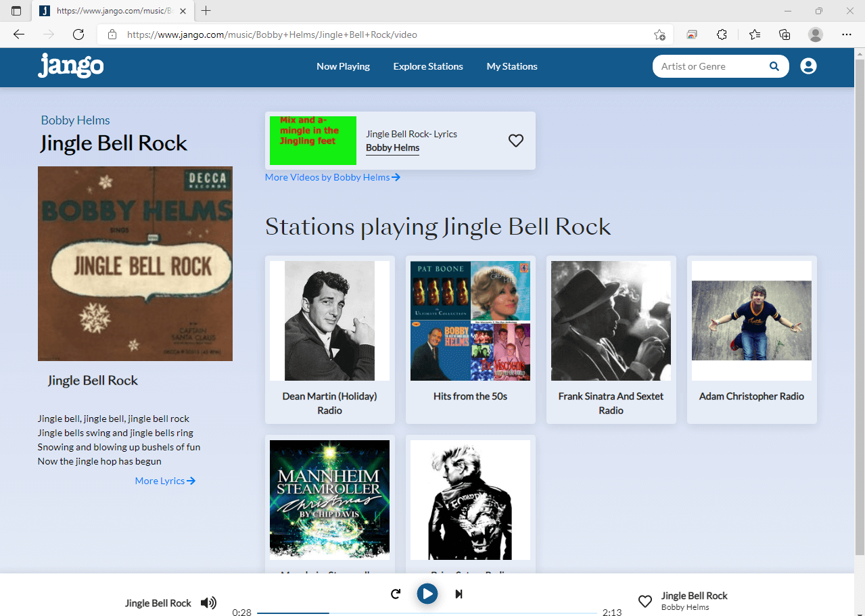The height and width of the screenshot is (616, 865).
Task: Click the 'Stations playing Jingle Bell Rock' heading
Action: tap(438, 227)
